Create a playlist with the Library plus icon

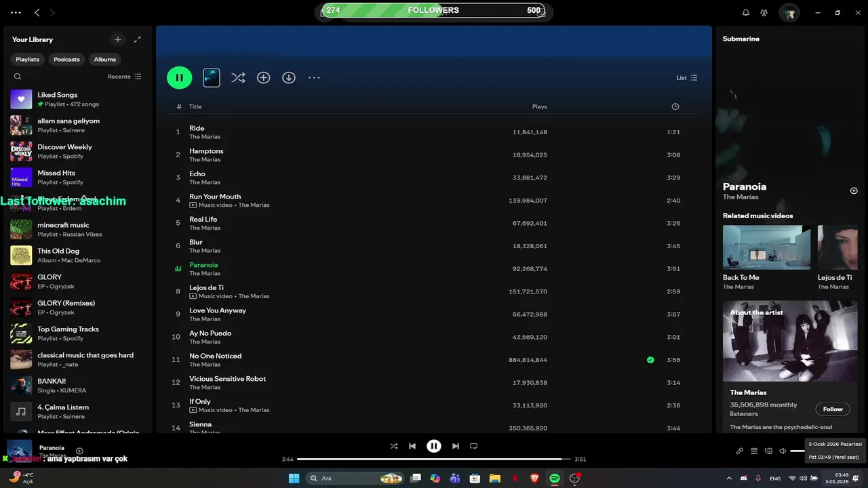[117, 39]
